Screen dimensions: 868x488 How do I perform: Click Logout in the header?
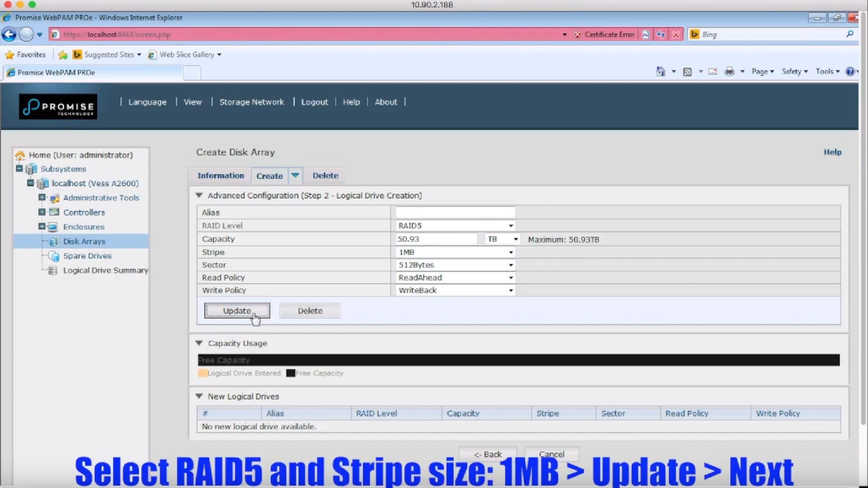315,102
